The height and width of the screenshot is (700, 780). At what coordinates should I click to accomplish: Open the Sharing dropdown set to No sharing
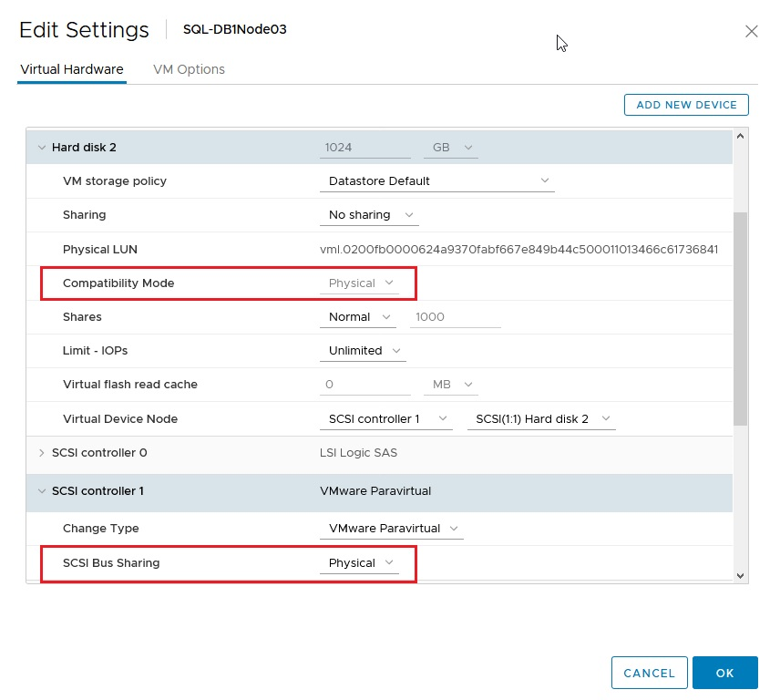click(368, 215)
